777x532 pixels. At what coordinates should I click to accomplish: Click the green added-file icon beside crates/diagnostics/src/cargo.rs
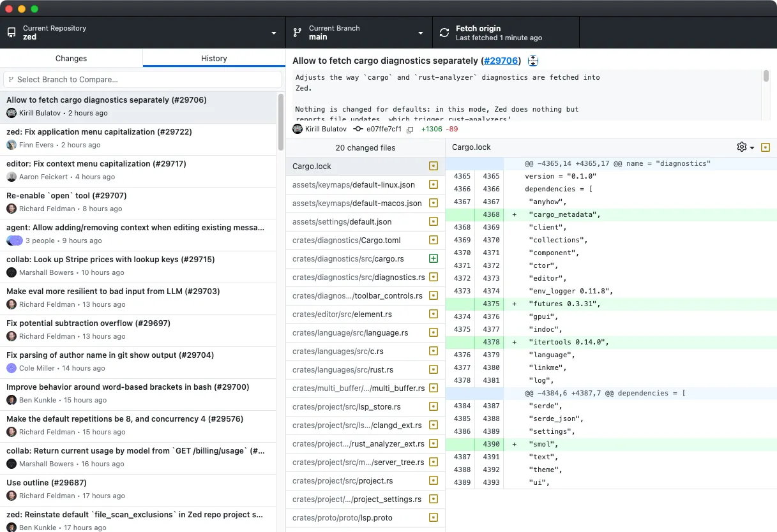click(x=434, y=258)
